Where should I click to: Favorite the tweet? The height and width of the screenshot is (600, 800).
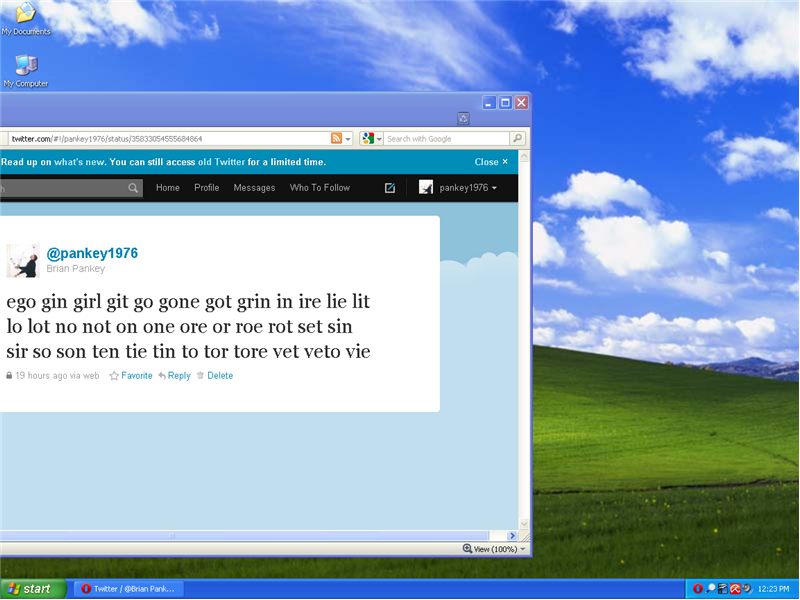[x=137, y=376]
